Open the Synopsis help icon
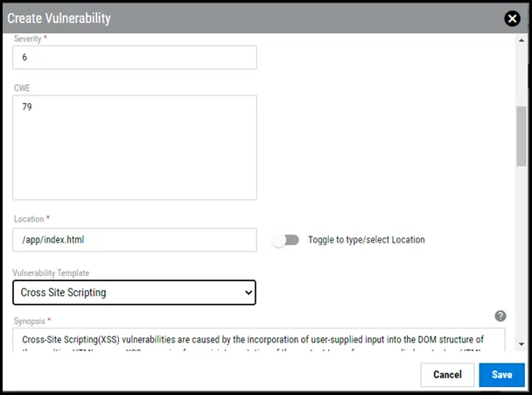This screenshot has width=532, height=395. coord(500,316)
